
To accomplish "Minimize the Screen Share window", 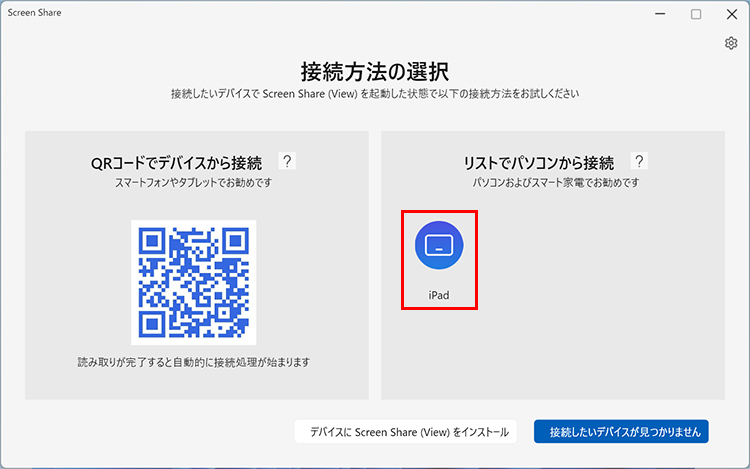I will coord(660,14).
